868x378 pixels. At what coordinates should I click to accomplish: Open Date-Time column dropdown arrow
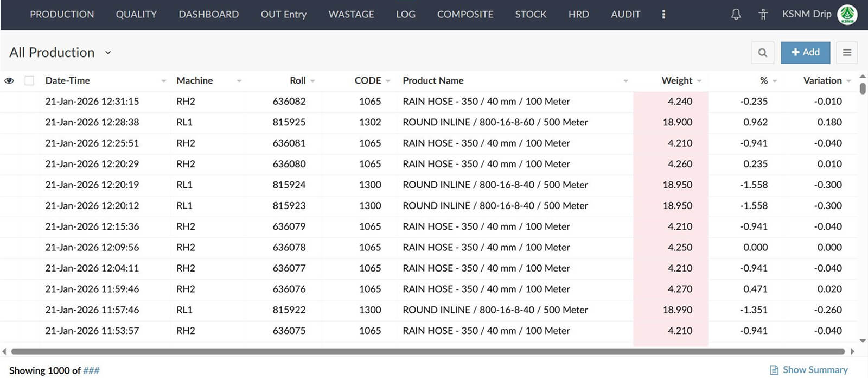click(x=163, y=81)
